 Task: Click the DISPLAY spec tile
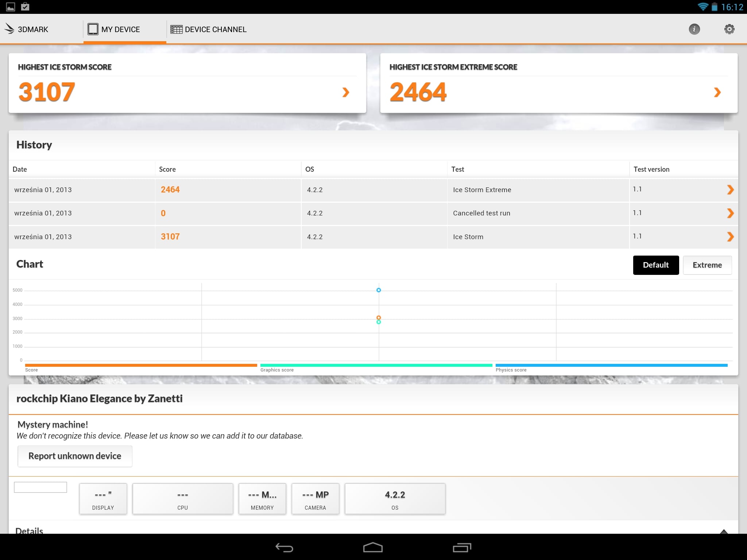point(103,499)
